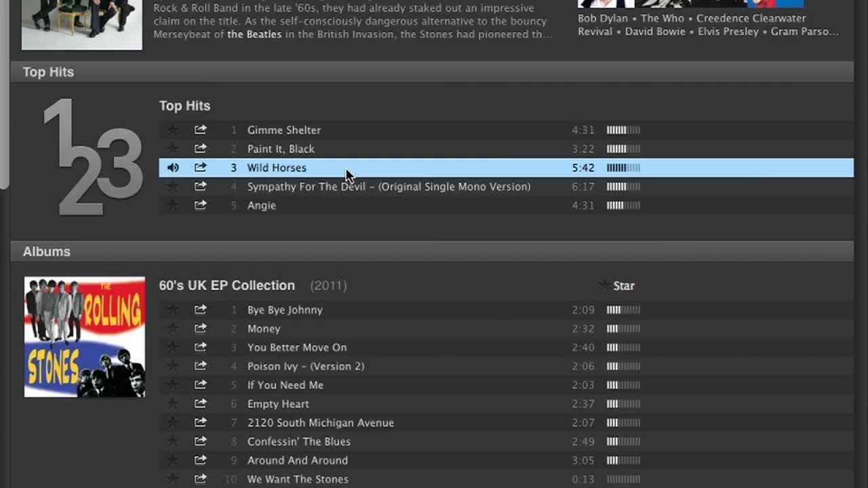Star the track Bye Bye Johnny
This screenshot has height=488, width=868.
[173, 310]
